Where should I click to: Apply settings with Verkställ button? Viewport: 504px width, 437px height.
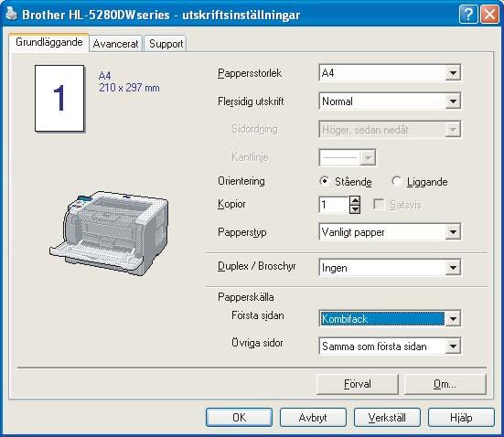[x=387, y=418]
